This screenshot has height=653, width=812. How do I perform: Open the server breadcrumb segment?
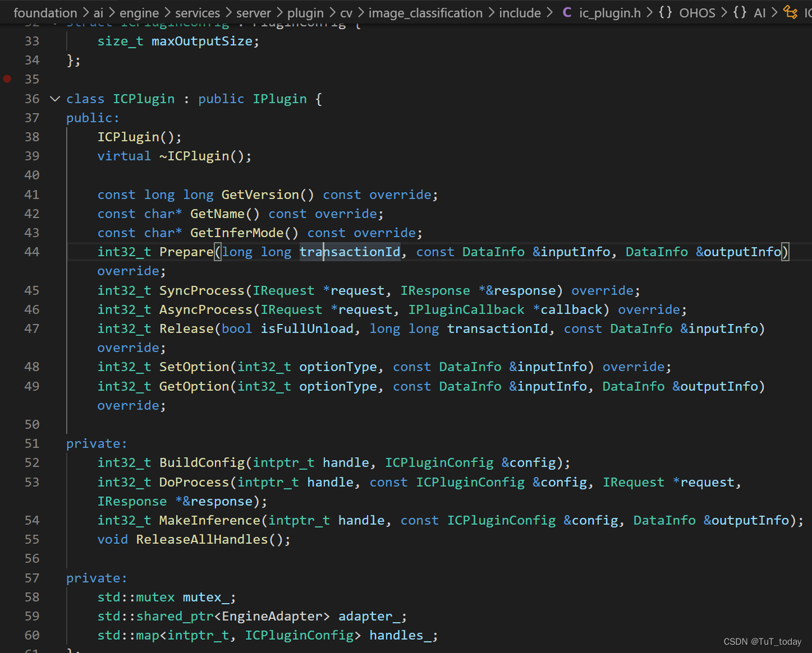point(254,13)
